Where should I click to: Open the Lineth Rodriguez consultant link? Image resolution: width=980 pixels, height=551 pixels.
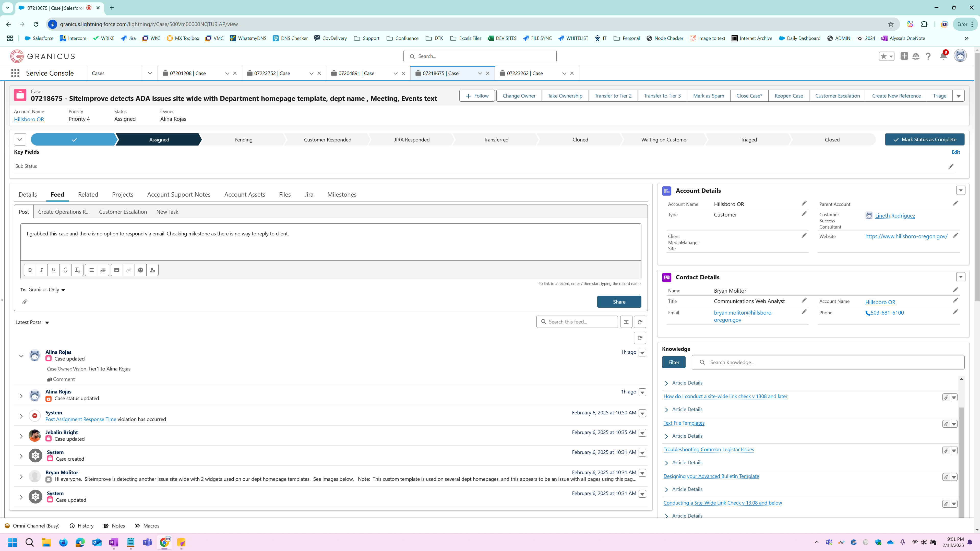(895, 216)
